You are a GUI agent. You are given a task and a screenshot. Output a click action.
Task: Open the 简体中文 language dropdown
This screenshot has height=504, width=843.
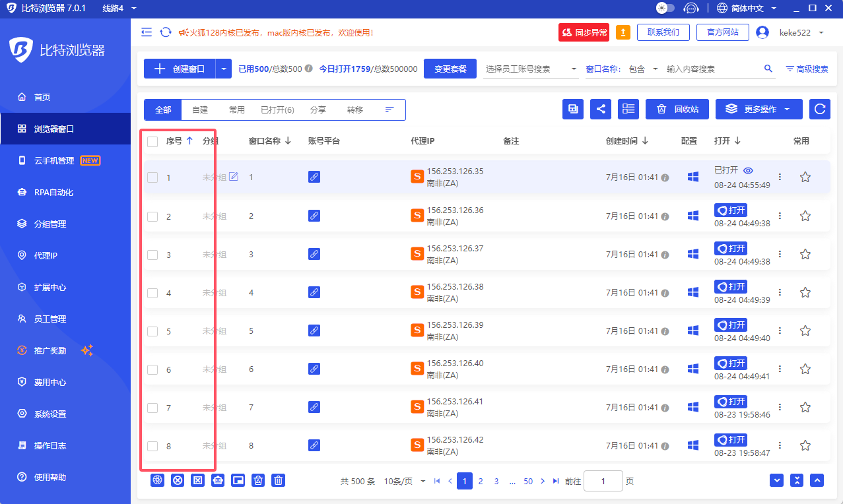(x=746, y=9)
